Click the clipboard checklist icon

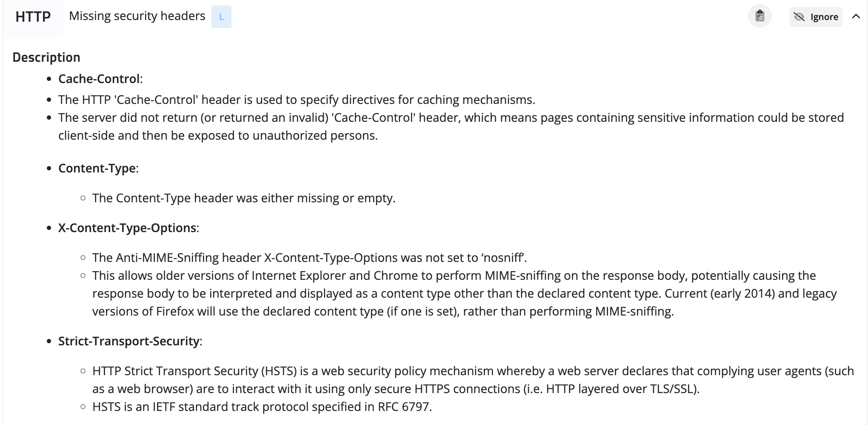pyautogui.click(x=760, y=17)
